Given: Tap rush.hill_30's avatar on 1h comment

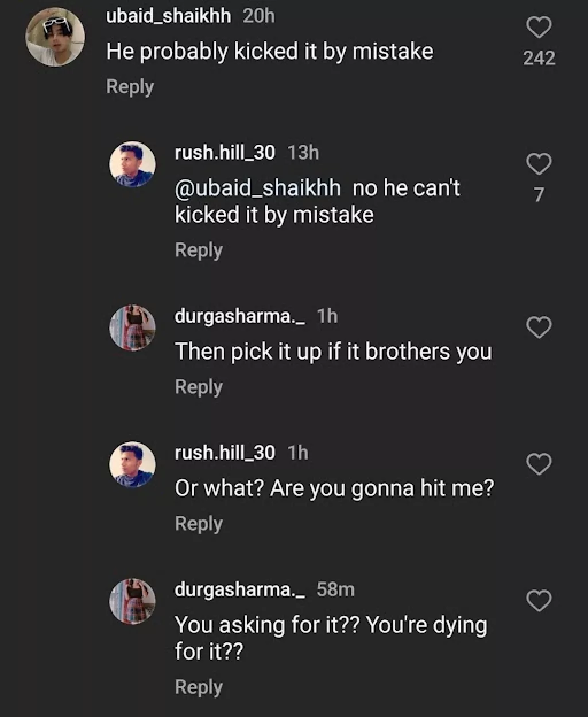Looking at the screenshot, I should coord(133,464).
